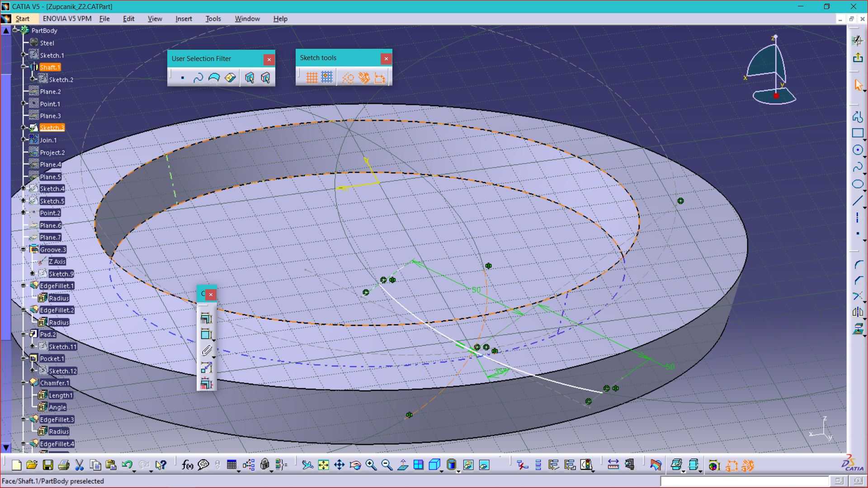Select the Axis sketch tool
The height and width of the screenshot is (488, 868).
tap(858, 217)
